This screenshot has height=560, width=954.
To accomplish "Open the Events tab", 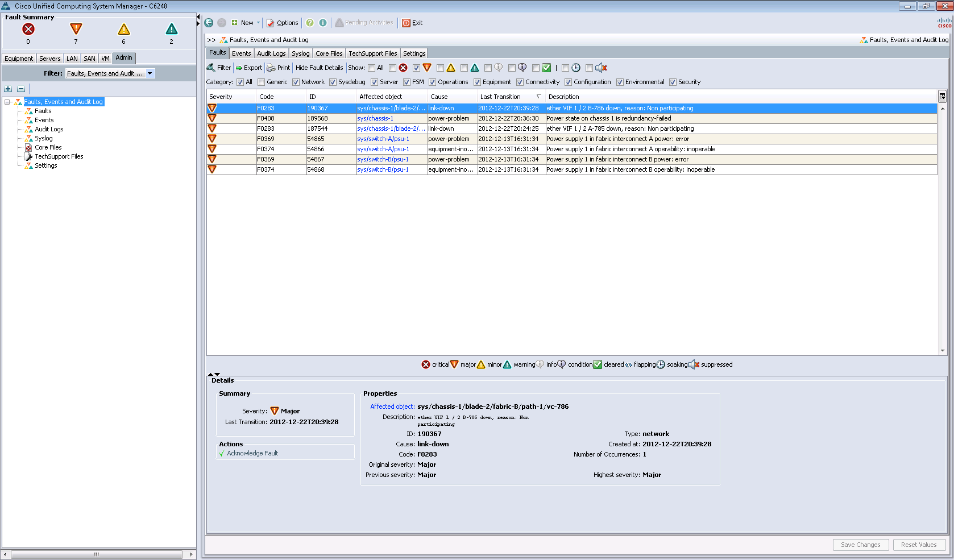I will pos(242,53).
